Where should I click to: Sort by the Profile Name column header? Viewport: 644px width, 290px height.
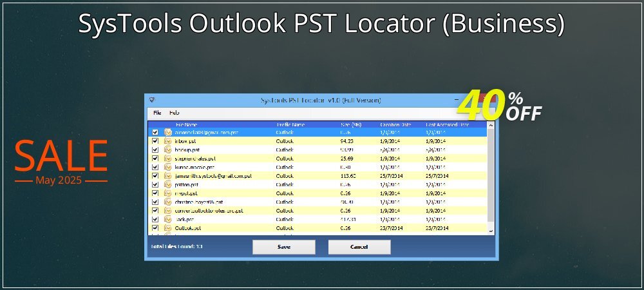tap(291, 124)
